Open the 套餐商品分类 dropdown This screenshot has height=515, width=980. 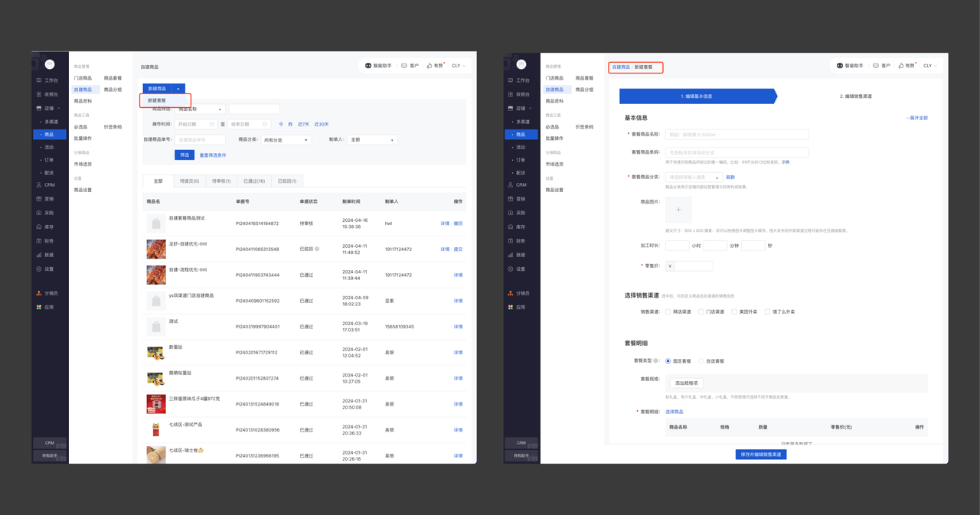tap(693, 178)
